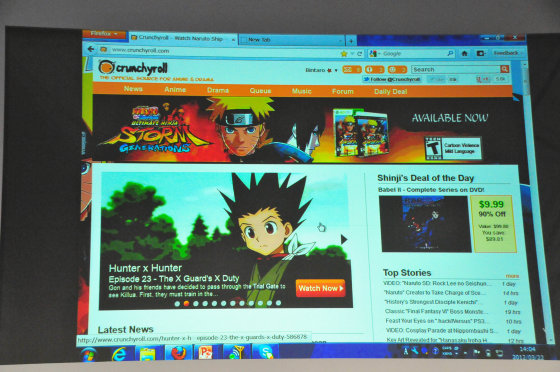Open the browser home icon
The image size is (560, 372).
464,54
